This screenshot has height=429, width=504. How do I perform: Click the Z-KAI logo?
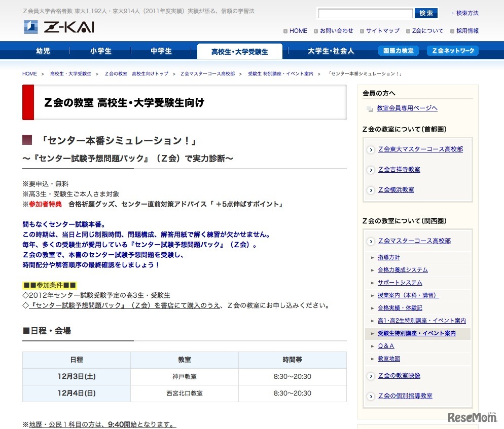59,27
